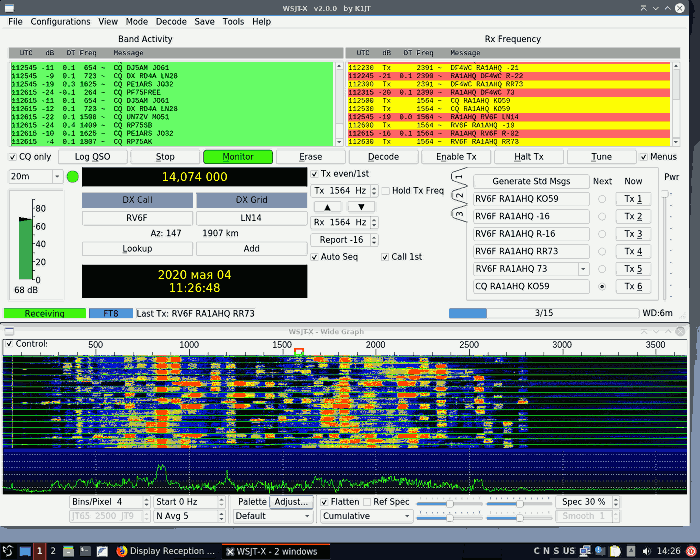Image resolution: width=700 pixels, height=560 pixels.
Task: Adjust the Report -16 spinner arrows
Action: click(x=374, y=240)
